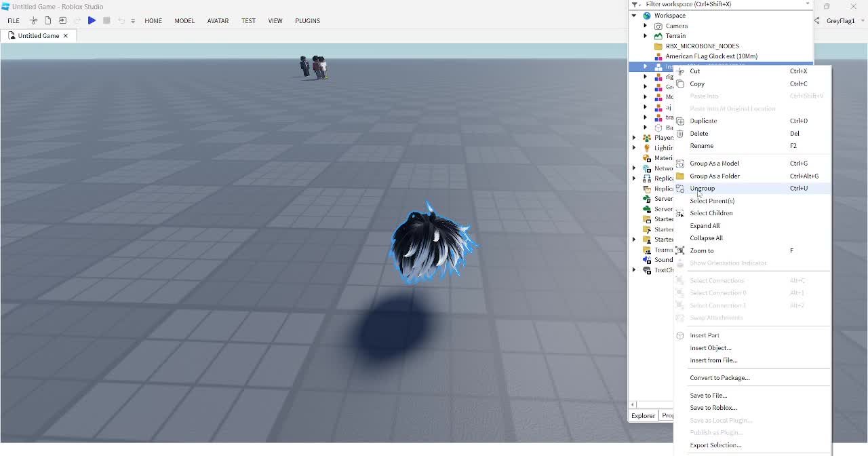Choose Rename from the context menu
Image resolution: width=868 pixels, height=456 pixels.
point(752,146)
